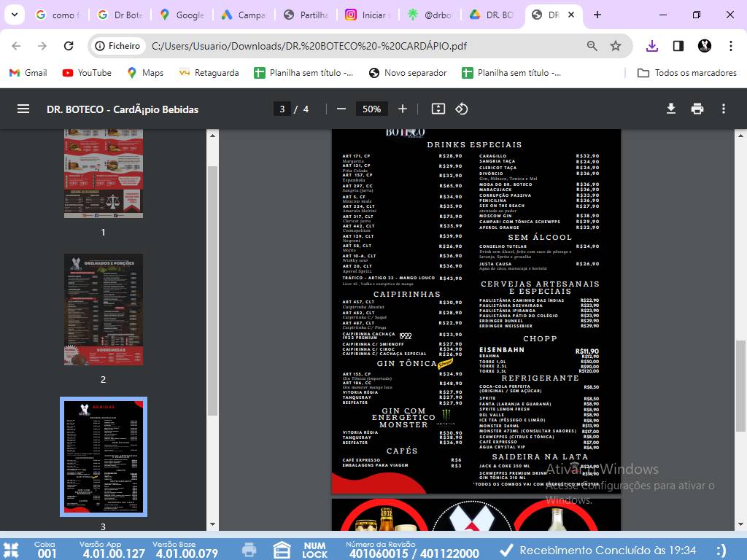The image size is (747, 560).
Task: Click the page number input field
Action: point(282,109)
